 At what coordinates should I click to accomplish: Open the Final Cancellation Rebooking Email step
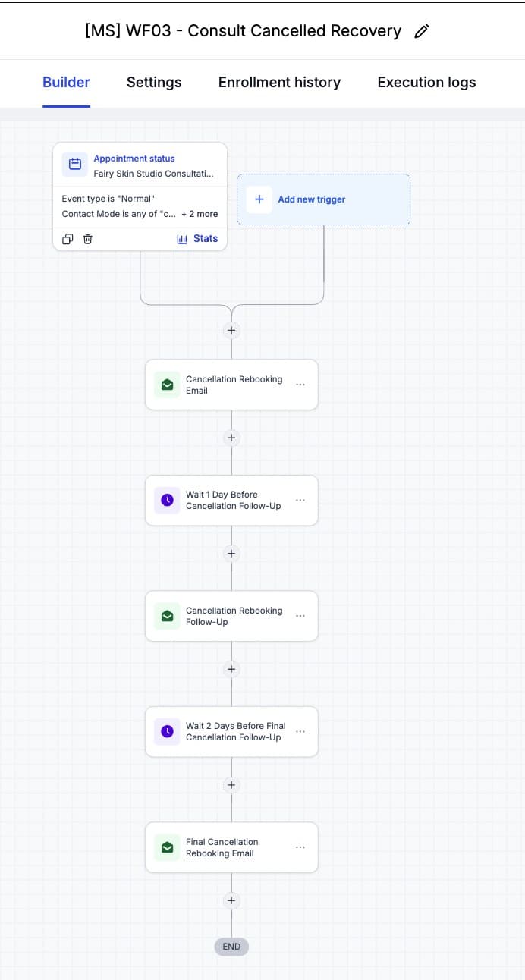[x=231, y=847]
